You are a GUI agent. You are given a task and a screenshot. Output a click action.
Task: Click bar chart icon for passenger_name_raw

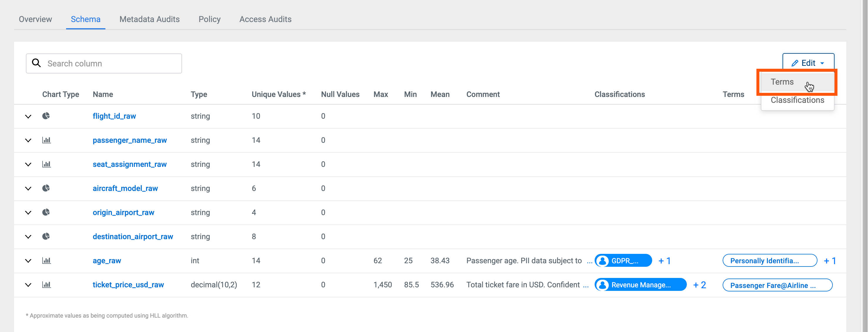(46, 140)
